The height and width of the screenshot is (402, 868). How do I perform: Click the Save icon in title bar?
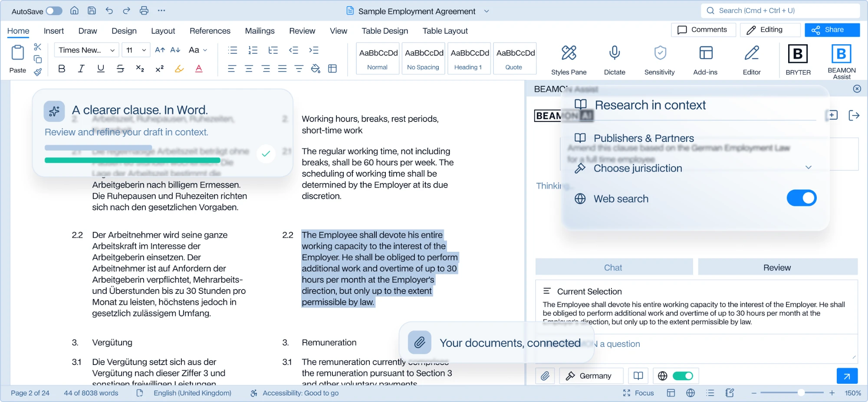(x=92, y=11)
